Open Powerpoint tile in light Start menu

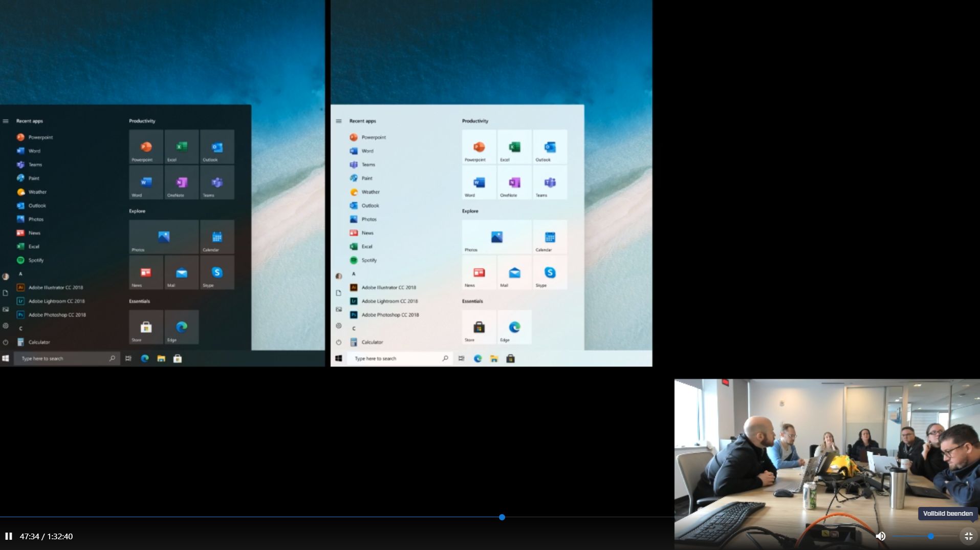[479, 147]
